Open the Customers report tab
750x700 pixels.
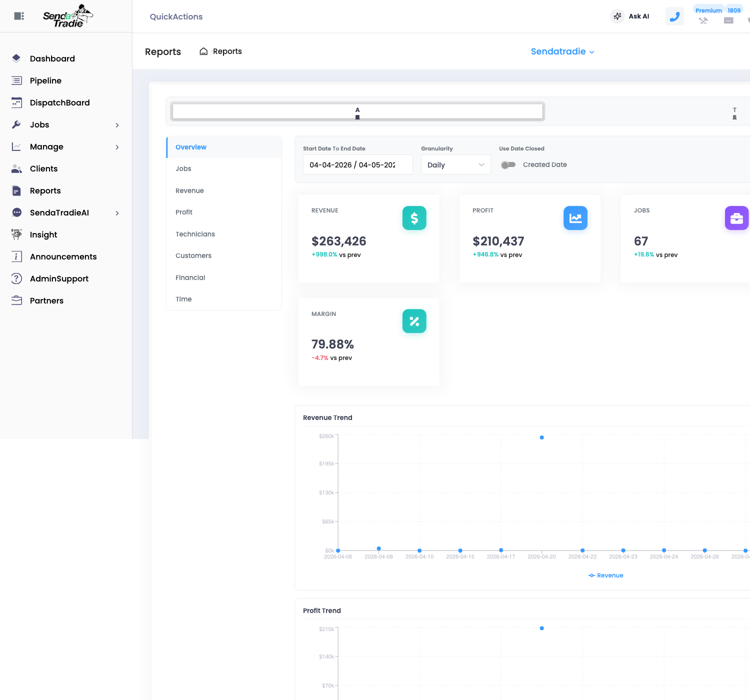(224, 255)
